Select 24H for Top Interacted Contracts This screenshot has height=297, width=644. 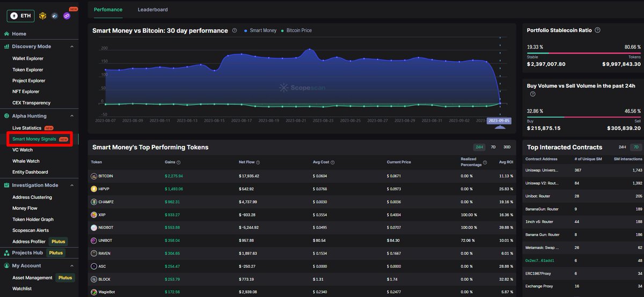[622, 147]
